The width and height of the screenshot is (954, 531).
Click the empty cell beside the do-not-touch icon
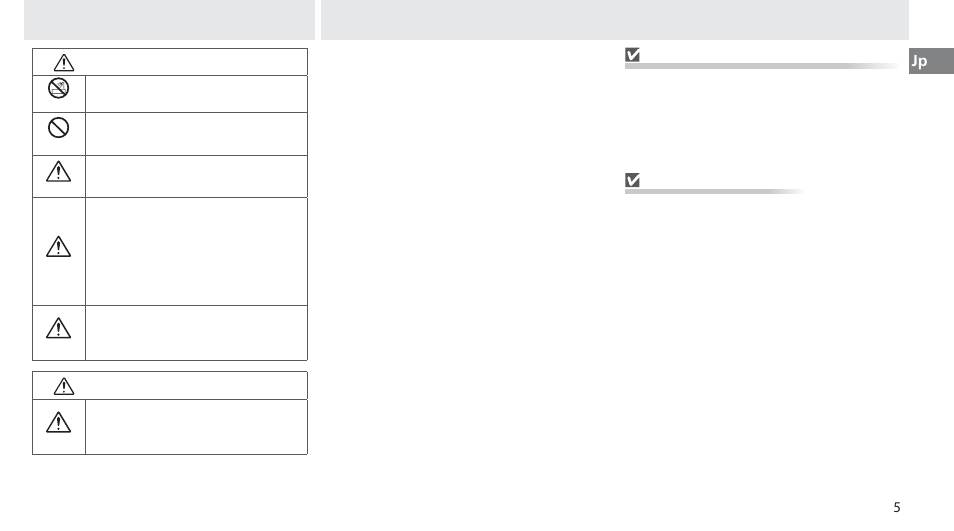click(197, 94)
